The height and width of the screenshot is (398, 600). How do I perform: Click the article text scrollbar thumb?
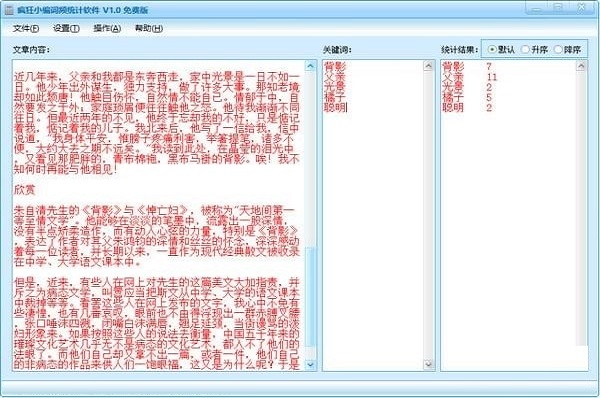point(310,297)
